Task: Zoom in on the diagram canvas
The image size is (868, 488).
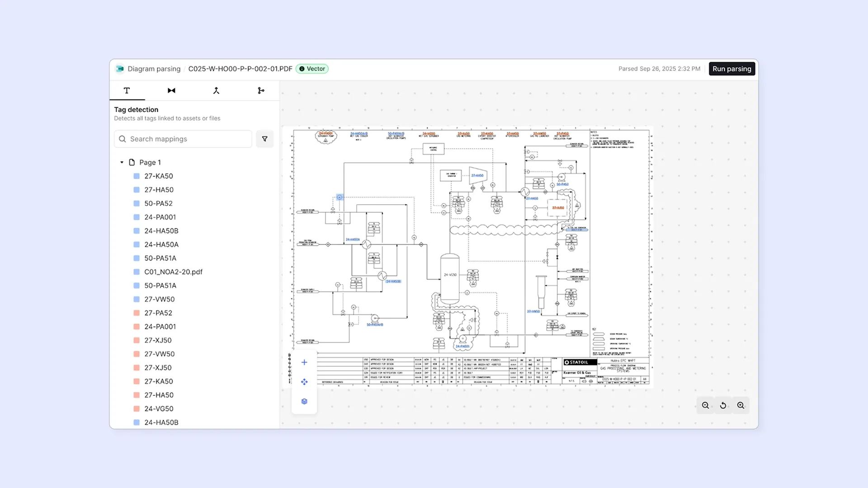Action: (x=741, y=405)
